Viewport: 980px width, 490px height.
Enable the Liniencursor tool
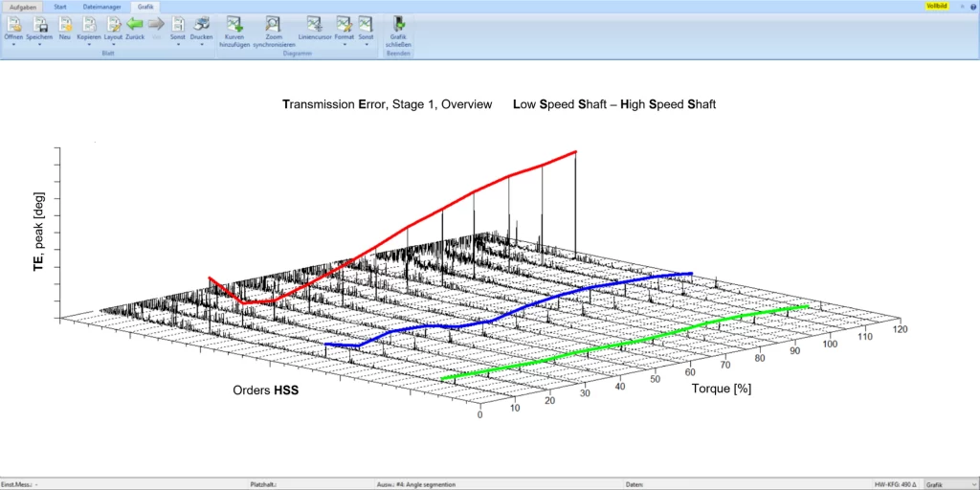(315, 24)
